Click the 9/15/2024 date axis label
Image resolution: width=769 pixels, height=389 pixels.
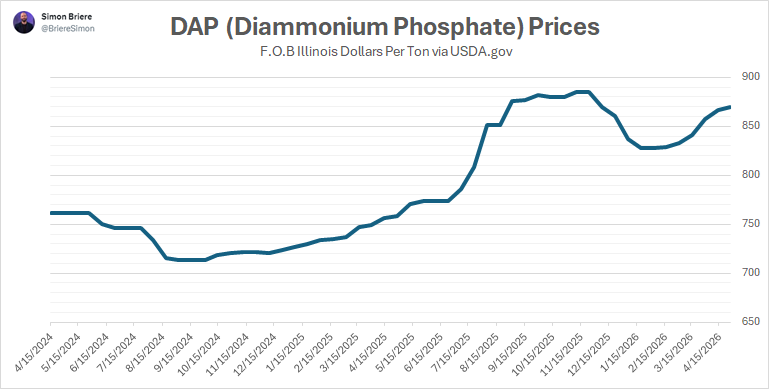coord(172,354)
